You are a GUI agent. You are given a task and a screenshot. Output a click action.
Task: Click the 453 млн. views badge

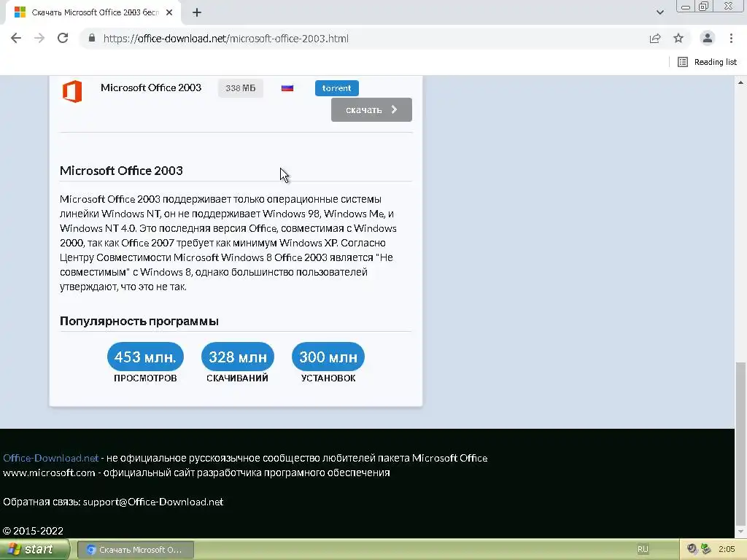tap(145, 357)
